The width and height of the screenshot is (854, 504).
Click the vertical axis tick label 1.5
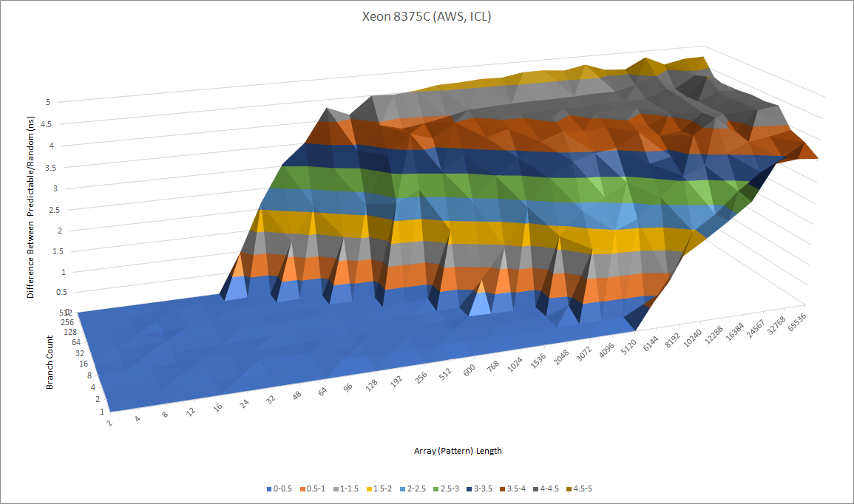pyautogui.click(x=59, y=251)
